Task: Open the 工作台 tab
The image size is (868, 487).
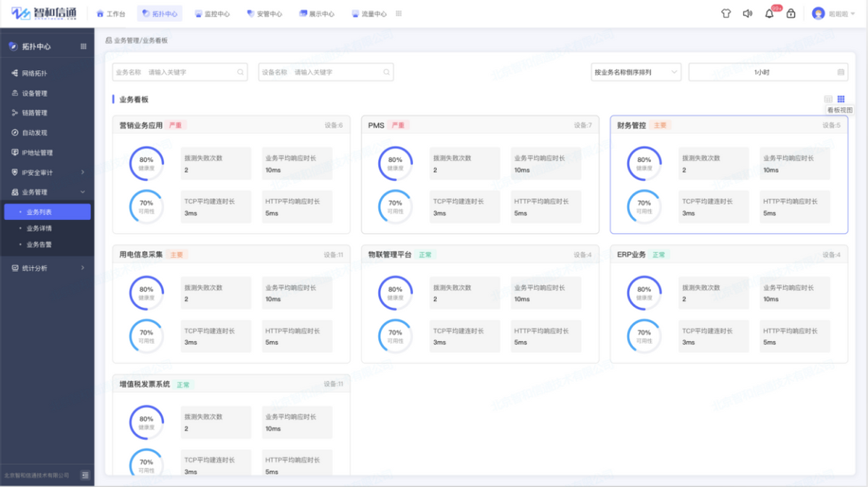Action: click(111, 14)
